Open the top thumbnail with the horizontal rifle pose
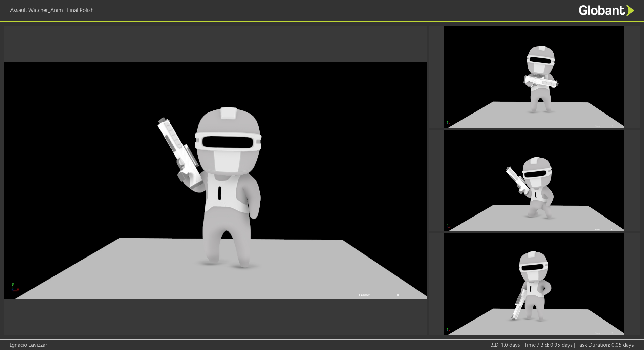Screen dimensions: 644x350 coord(534,77)
